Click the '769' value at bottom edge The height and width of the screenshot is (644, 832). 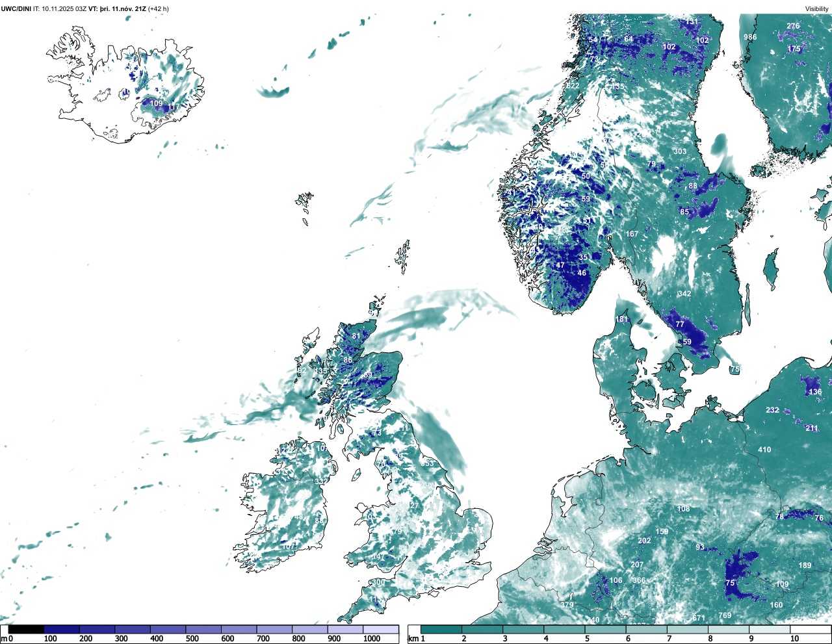point(725,615)
